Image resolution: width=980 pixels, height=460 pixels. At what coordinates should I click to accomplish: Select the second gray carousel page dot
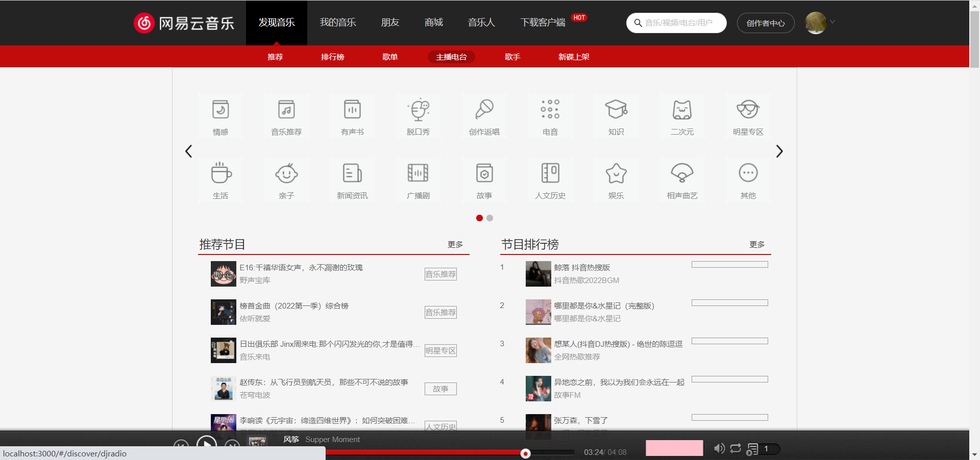tap(490, 218)
